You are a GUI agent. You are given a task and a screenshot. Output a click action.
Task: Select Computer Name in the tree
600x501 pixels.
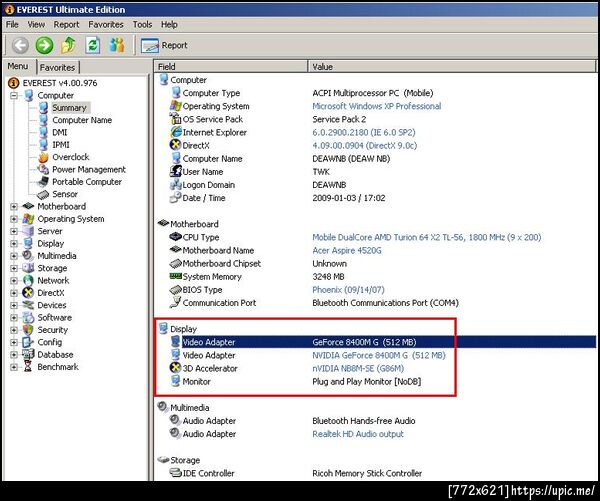(82, 120)
